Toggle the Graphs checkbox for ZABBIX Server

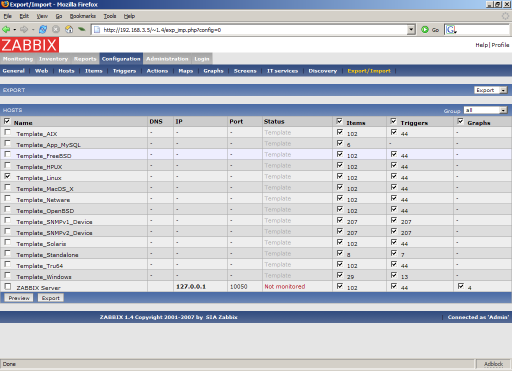pos(461,286)
